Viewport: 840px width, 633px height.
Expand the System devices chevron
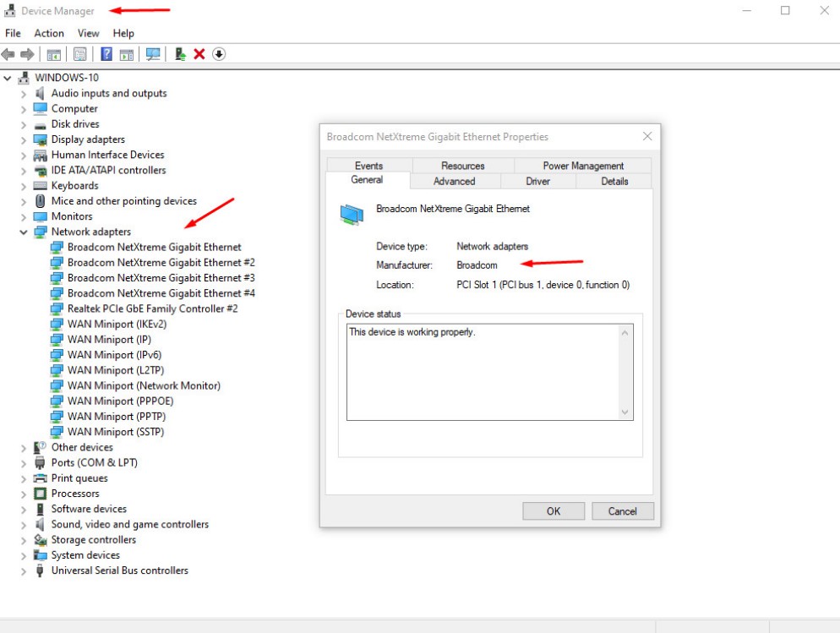[24, 556]
